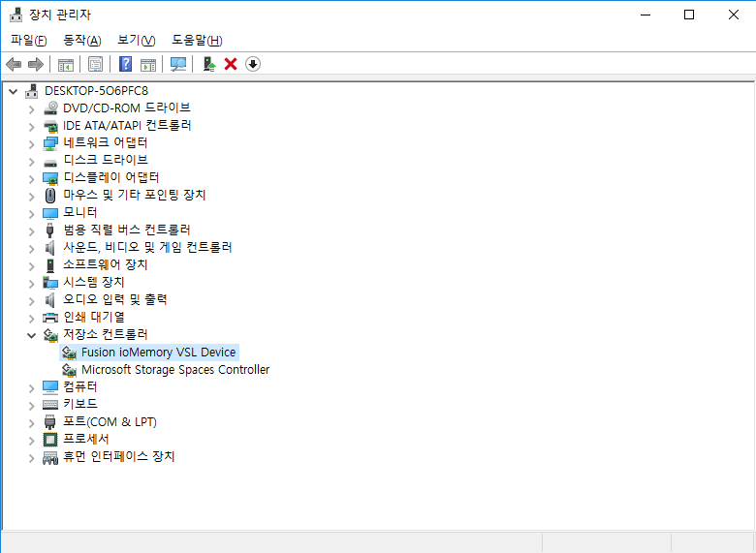Click the 네트워크 어댑터 icon
Image resolution: width=756 pixels, height=553 pixels.
coord(50,143)
